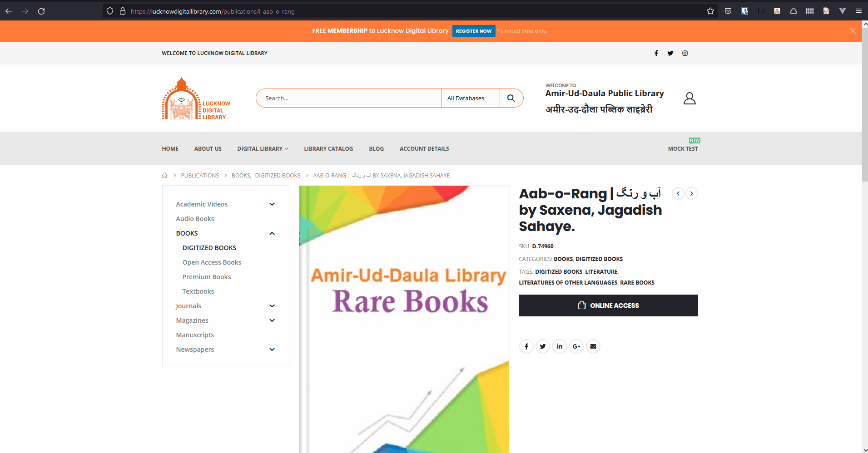Reload the page with refresh icon
The width and height of the screenshot is (868, 453).
(x=41, y=11)
